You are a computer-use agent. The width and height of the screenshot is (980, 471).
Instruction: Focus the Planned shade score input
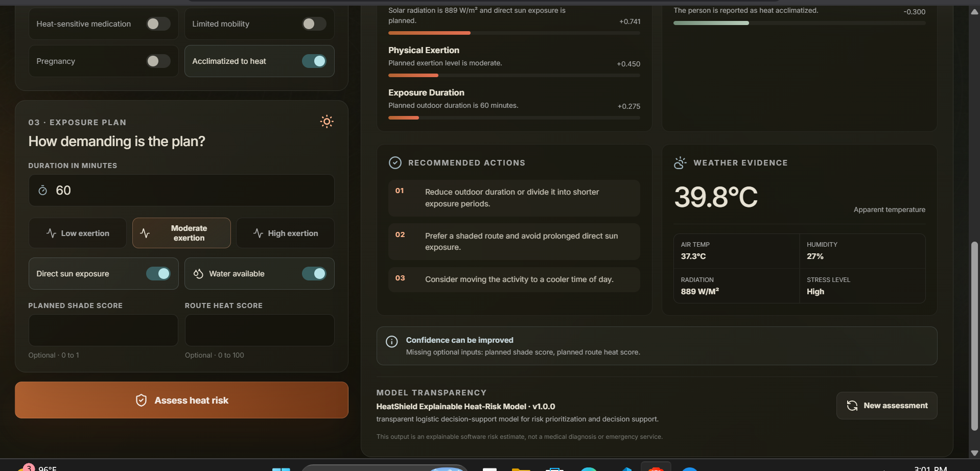pos(103,330)
